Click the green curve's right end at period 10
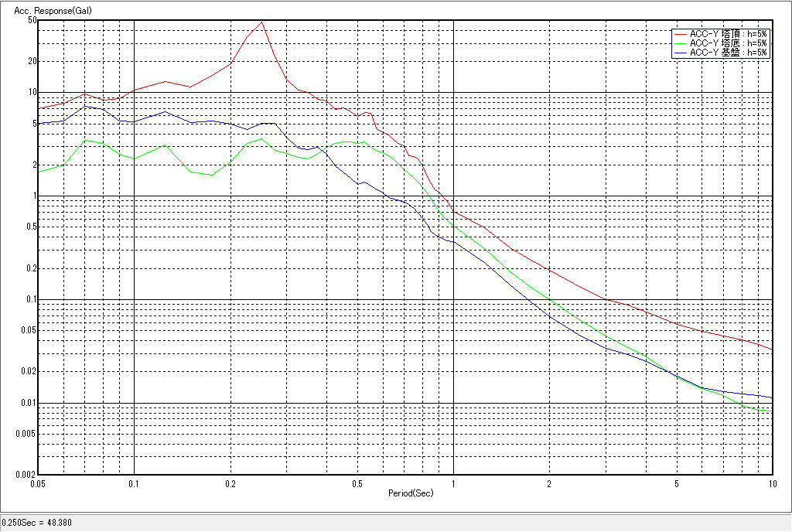 [770, 411]
